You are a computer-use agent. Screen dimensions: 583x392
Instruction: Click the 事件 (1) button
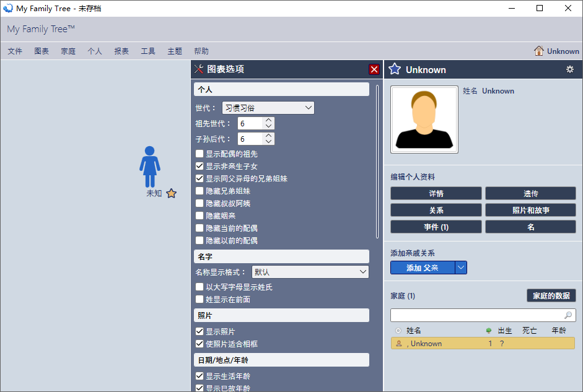[436, 227]
